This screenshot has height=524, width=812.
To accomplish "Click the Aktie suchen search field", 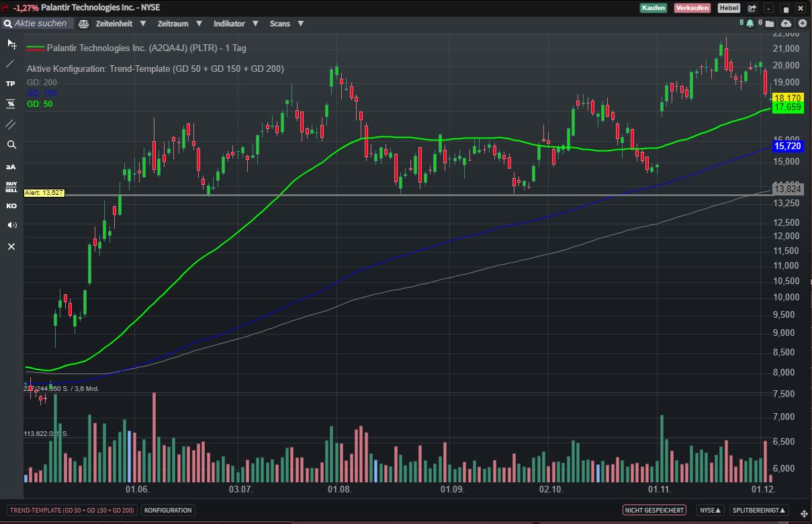I will coord(40,24).
